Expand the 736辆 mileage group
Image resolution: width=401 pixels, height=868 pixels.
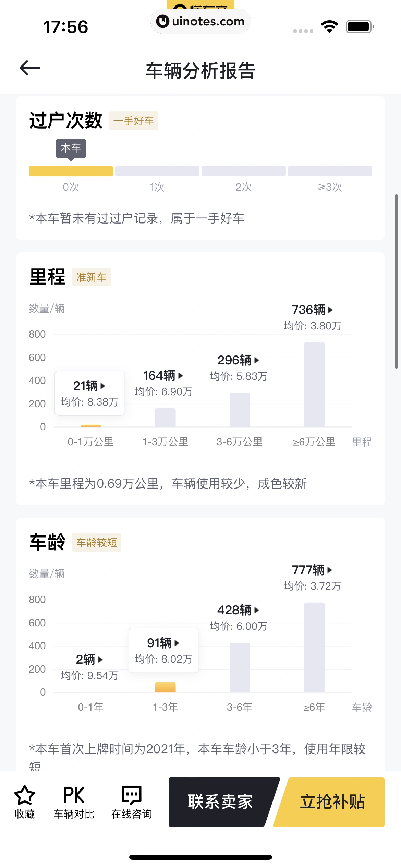312,310
